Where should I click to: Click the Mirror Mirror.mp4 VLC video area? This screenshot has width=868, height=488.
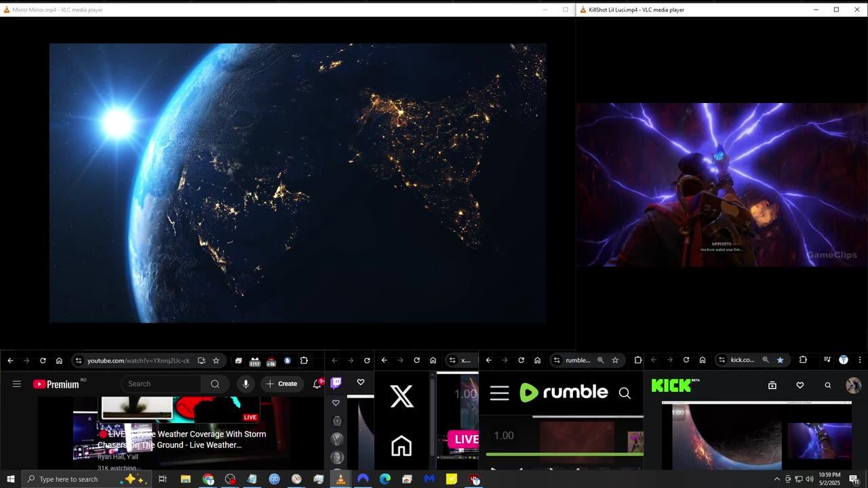pos(298,183)
